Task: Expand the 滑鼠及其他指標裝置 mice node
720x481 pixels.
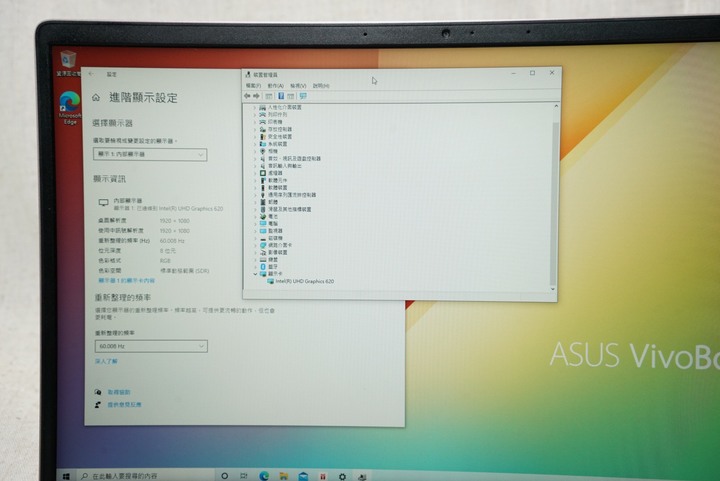Action: click(255, 209)
